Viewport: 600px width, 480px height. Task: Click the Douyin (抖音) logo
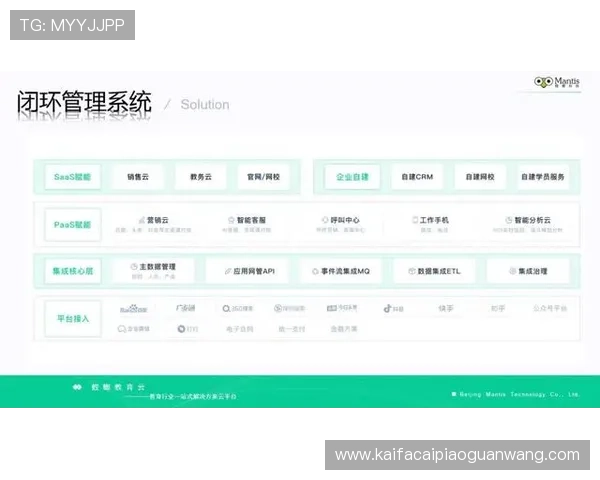click(x=387, y=308)
